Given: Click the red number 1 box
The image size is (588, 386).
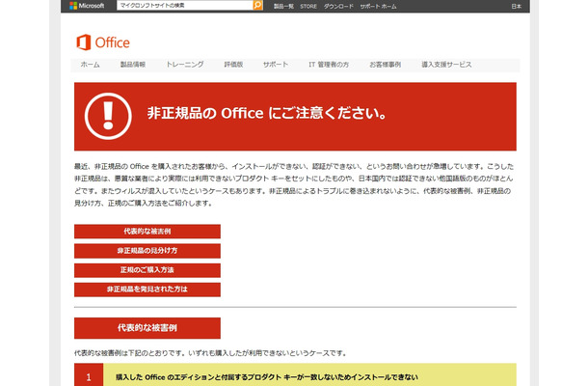Looking at the screenshot, I should [89, 375].
